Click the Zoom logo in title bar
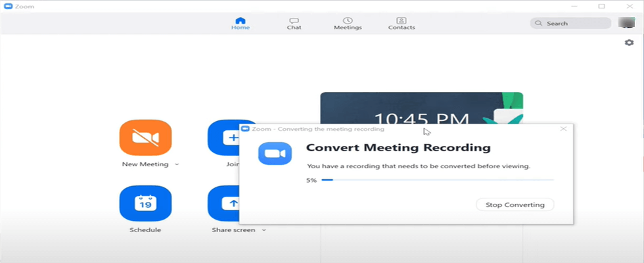This screenshot has width=644, height=263. tap(8, 6)
